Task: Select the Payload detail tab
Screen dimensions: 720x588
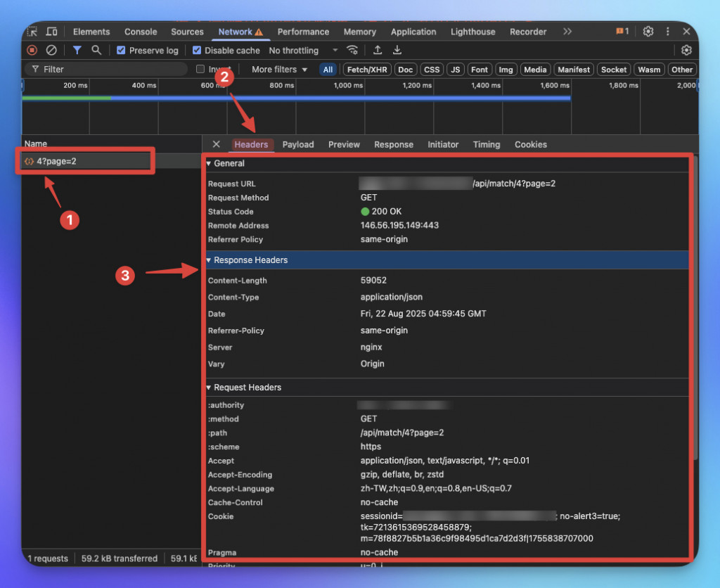Action: click(x=298, y=144)
